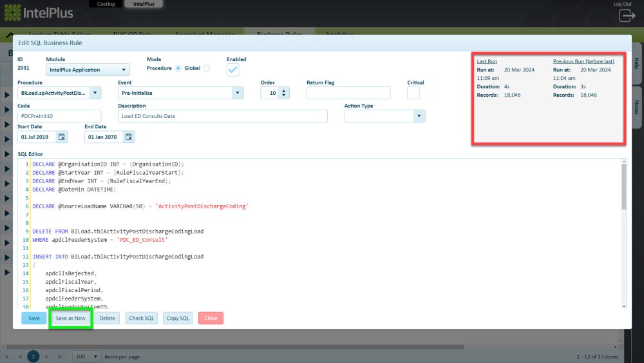Click the Previous Run (before last) link

coord(583,61)
